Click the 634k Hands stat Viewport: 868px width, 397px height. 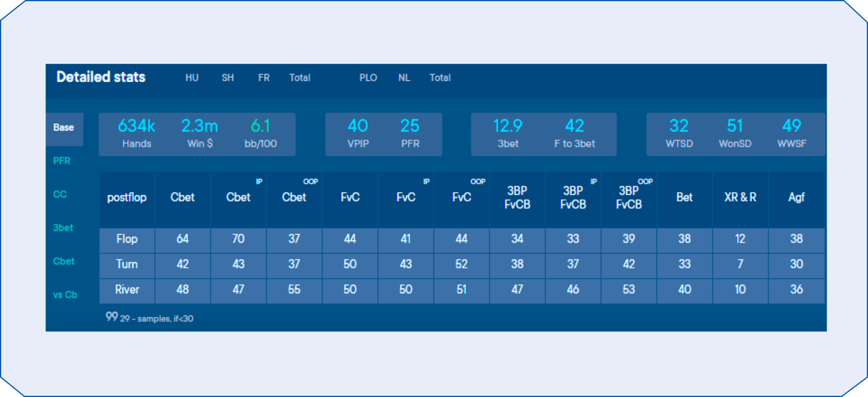(x=136, y=133)
